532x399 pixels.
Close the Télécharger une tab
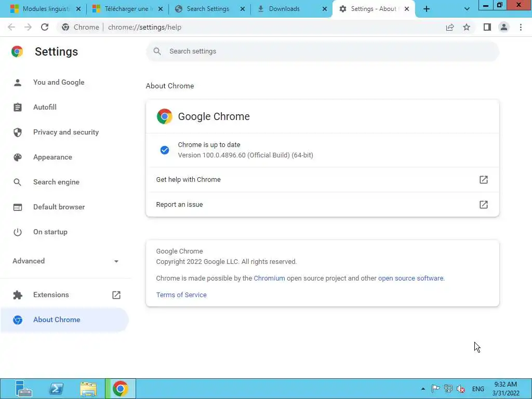click(161, 9)
